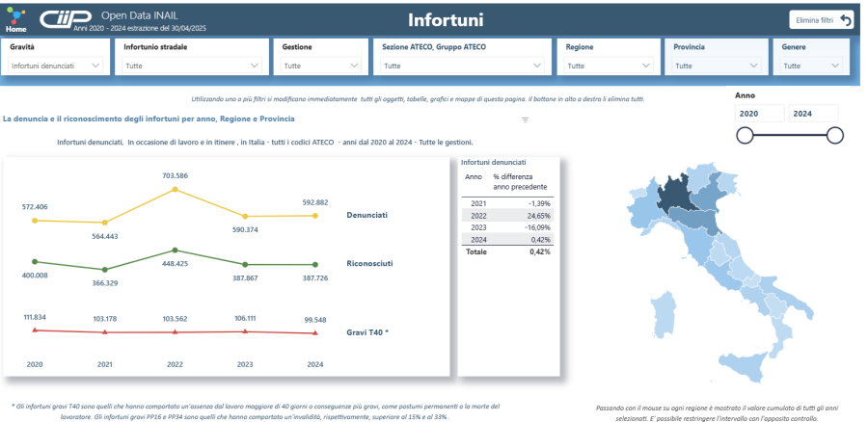The height and width of the screenshot is (422, 868).
Task: Open the Gravità dropdown
Action: [x=56, y=66]
